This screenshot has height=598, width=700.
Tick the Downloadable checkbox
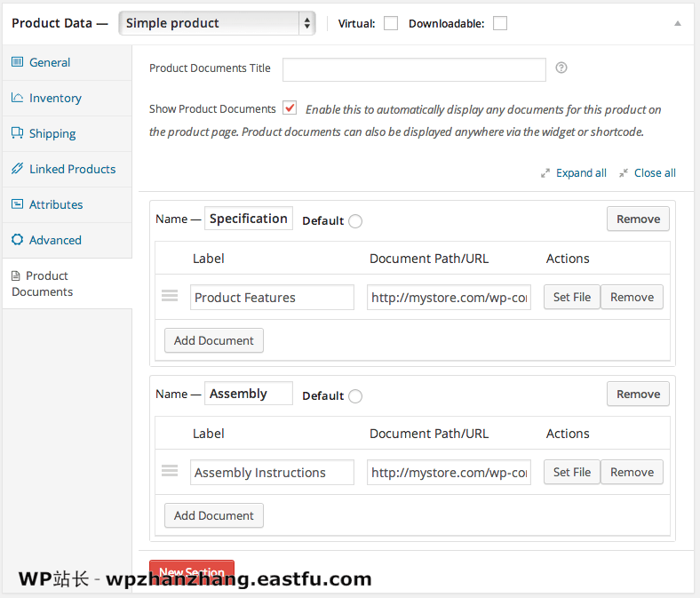click(500, 24)
